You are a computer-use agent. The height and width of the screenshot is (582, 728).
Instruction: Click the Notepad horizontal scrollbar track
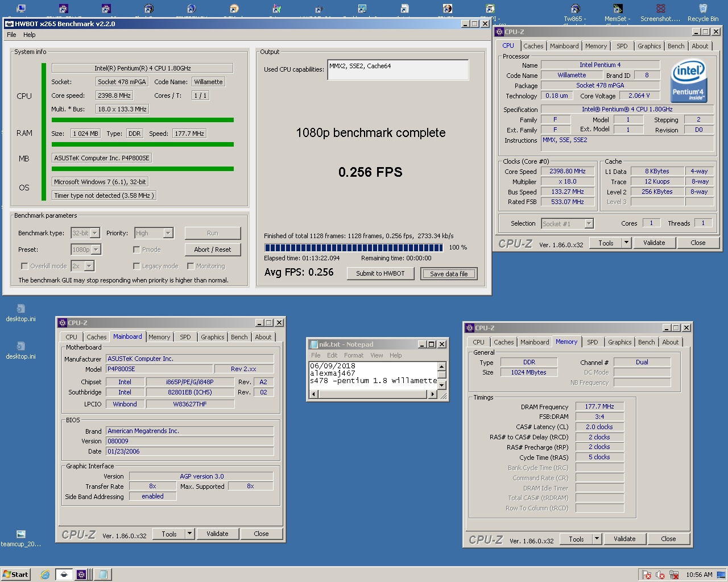tap(373, 394)
